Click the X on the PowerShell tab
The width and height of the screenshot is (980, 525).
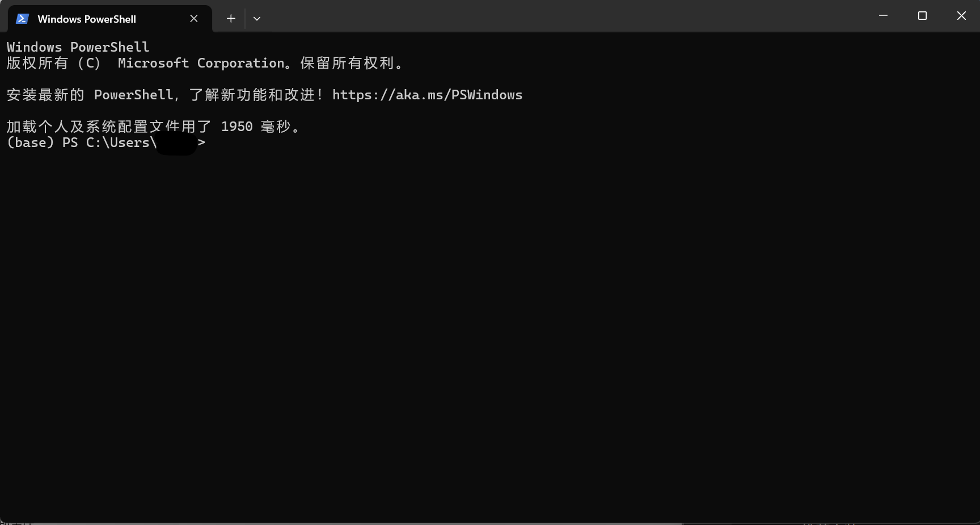[x=193, y=18]
